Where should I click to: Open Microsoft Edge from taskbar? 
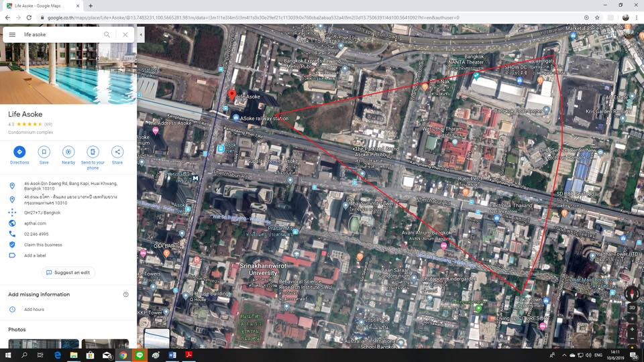click(57, 355)
